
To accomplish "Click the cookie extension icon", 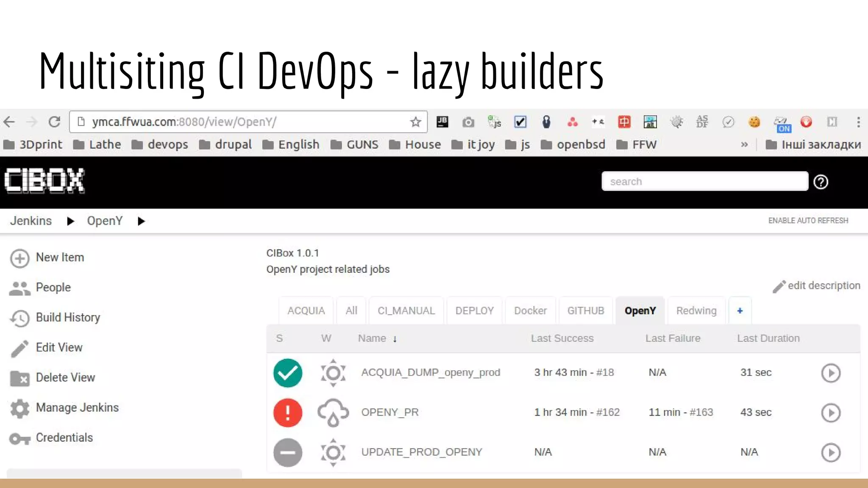I will (754, 122).
